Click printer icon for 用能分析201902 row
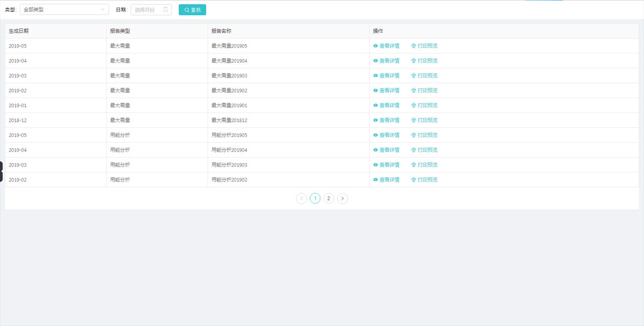This screenshot has height=326, width=644. [x=414, y=179]
